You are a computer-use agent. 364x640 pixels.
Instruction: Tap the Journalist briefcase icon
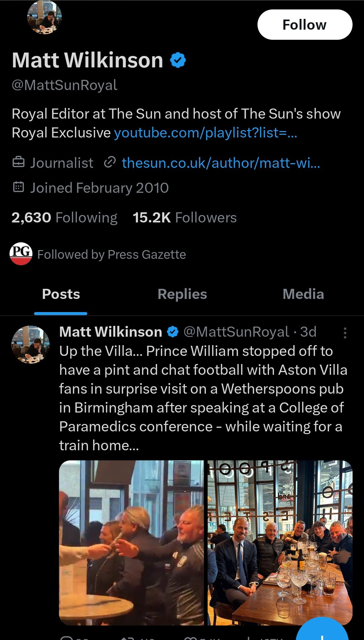19,162
